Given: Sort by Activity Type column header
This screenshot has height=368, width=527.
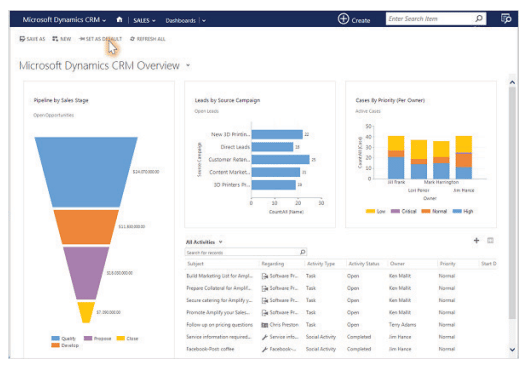Looking at the screenshot, I should (x=321, y=264).
